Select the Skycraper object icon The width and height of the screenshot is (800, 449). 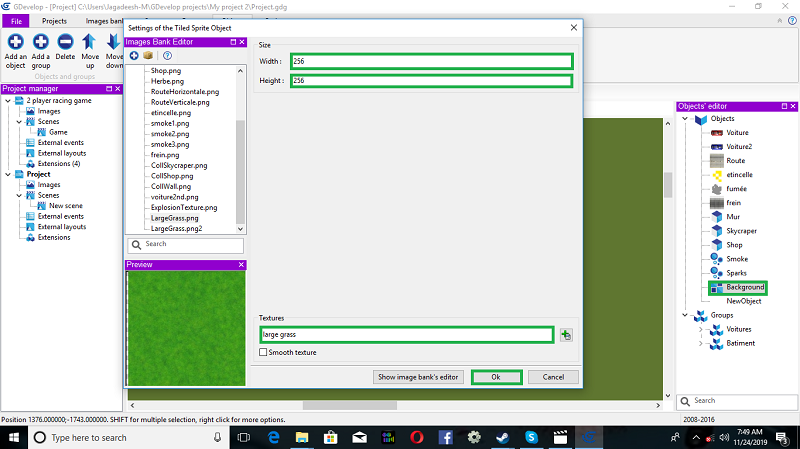coord(717,231)
